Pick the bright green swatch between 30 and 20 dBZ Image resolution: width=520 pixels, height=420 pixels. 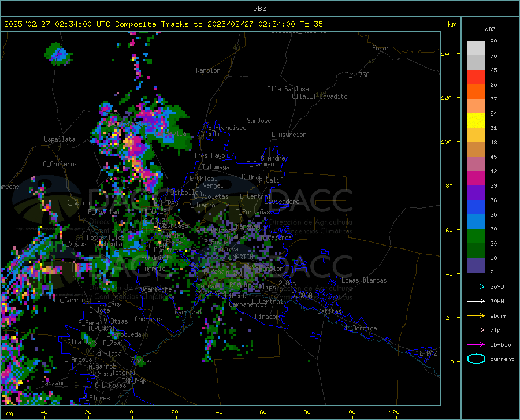476,236
